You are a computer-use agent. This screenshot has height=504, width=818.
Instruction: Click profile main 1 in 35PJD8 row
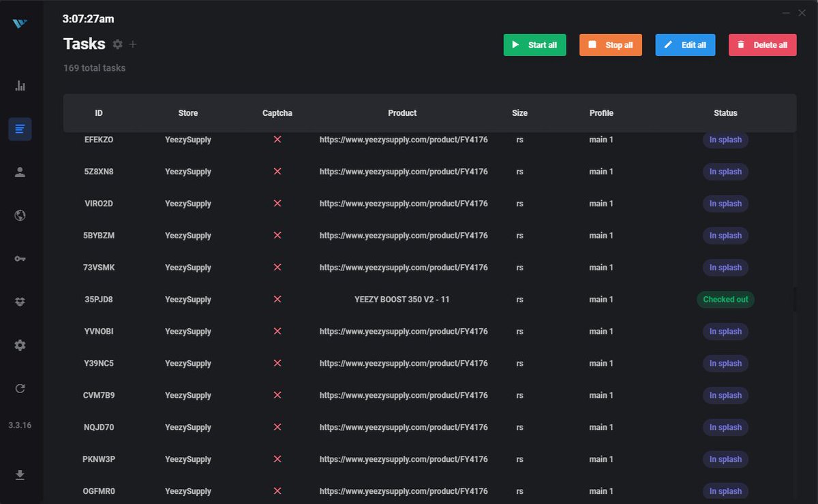(x=601, y=300)
